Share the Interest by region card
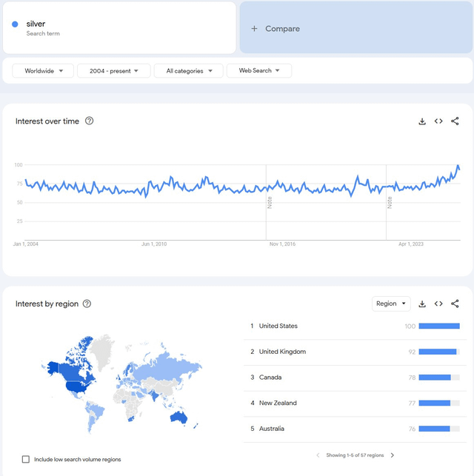This screenshot has height=476, width=474. [x=455, y=304]
